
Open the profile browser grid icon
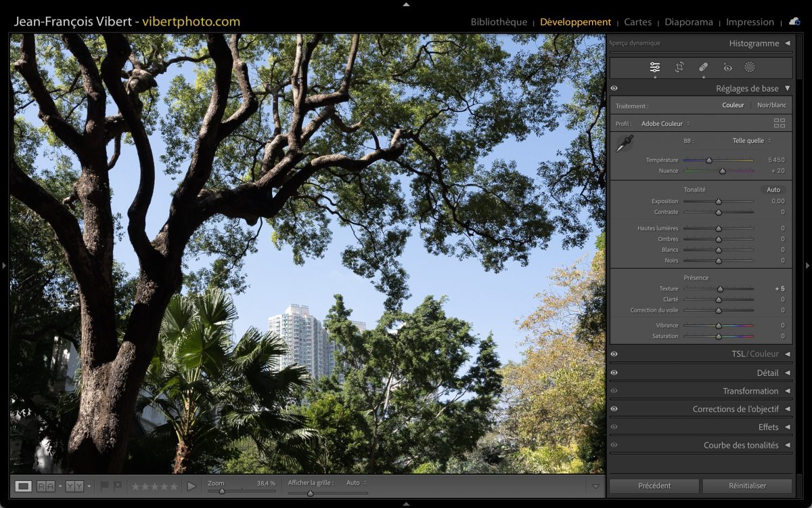coord(780,123)
